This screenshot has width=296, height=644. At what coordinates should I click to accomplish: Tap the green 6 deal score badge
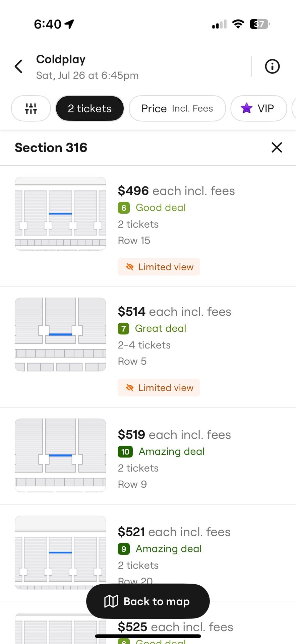124,208
